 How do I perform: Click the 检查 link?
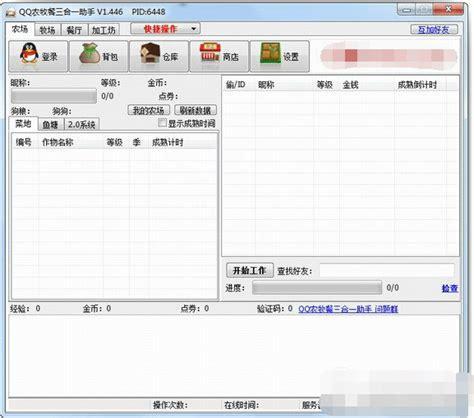pyautogui.click(x=450, y=288)
